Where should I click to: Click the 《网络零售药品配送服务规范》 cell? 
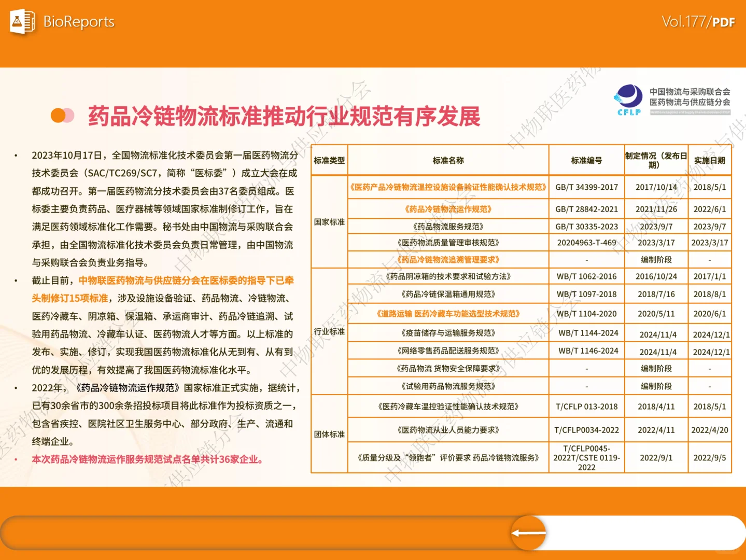[448, 351]
